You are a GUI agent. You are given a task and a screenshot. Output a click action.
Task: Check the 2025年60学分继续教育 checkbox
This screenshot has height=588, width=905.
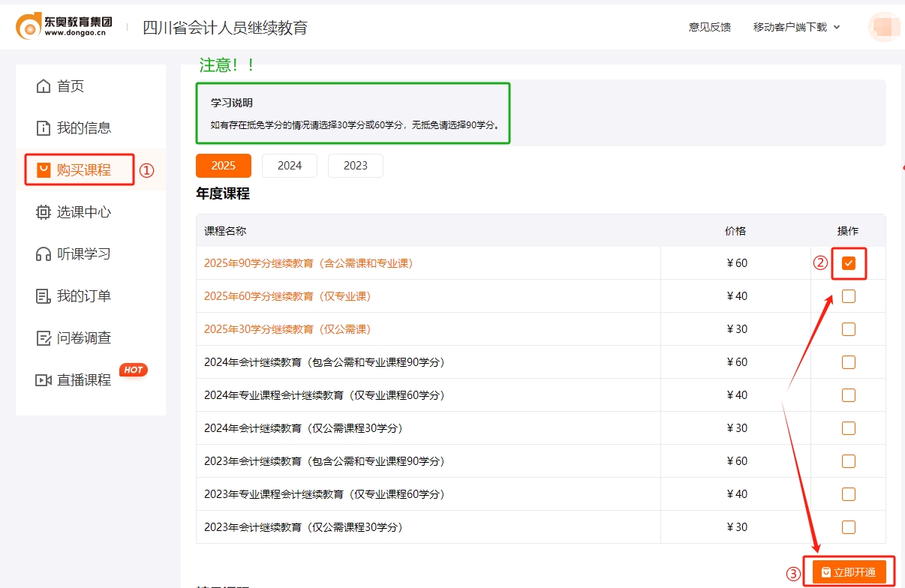pos(849,296)
